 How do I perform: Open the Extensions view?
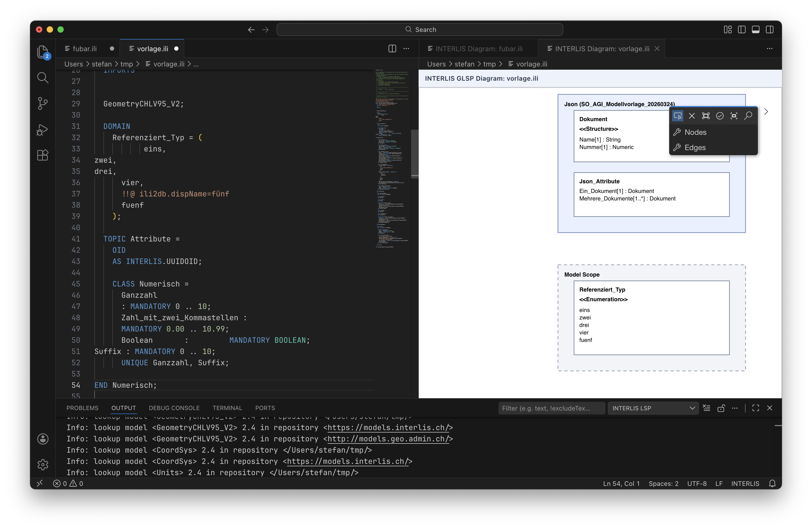43,155
